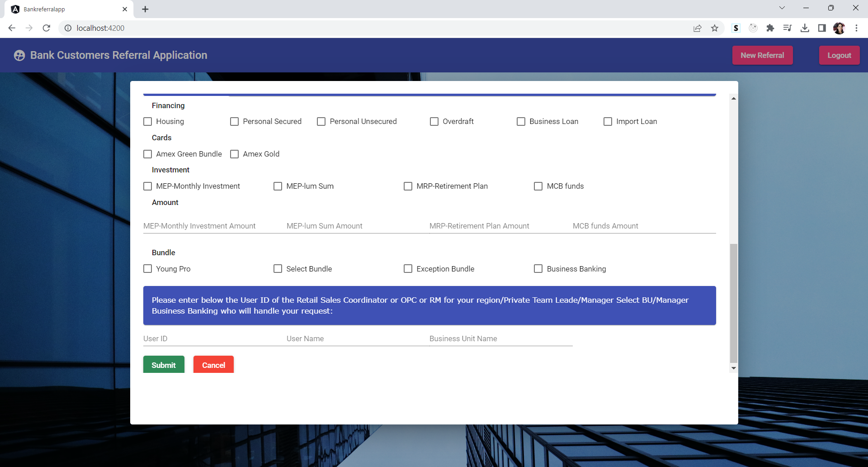Screen dimensions: 868x467
Task: Open the browser downloads icon
Action: tap(805, 28)
